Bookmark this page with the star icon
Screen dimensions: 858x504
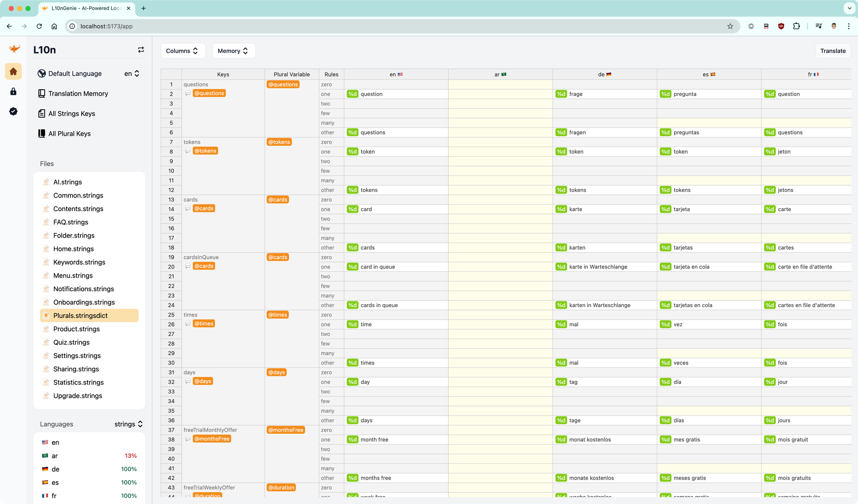pyautogui.click(x=730, y=26)
